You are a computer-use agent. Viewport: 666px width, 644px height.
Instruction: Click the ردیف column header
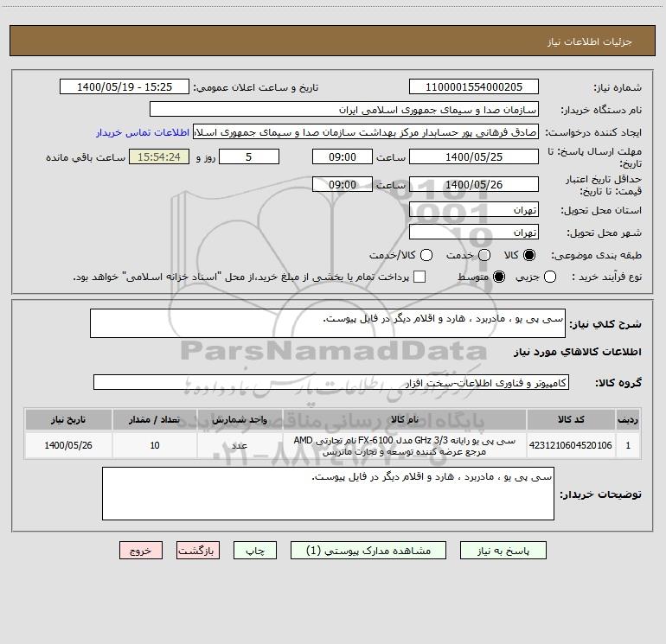click(x=628, y=419)
